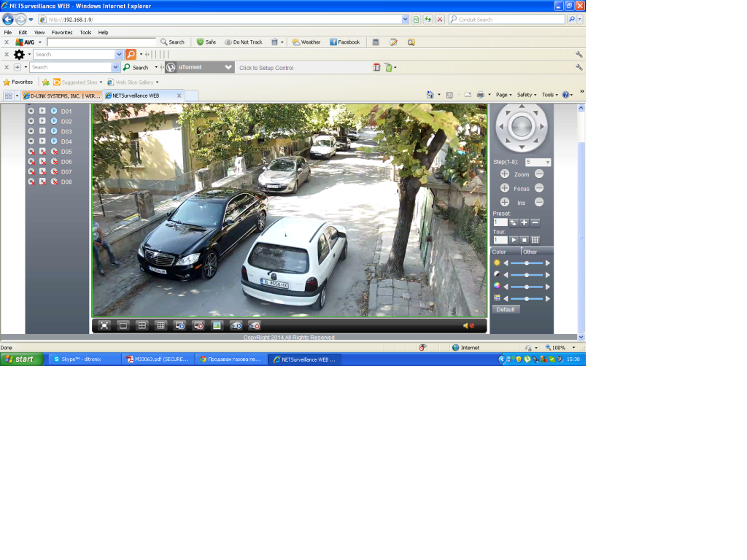Open the Step(1-8) dropdown

pos(538,163)
